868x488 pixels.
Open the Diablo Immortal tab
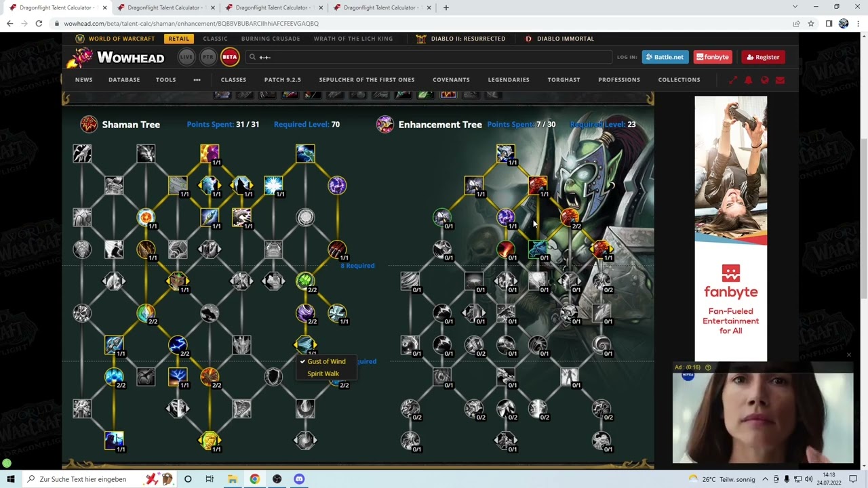click(559, 39)
